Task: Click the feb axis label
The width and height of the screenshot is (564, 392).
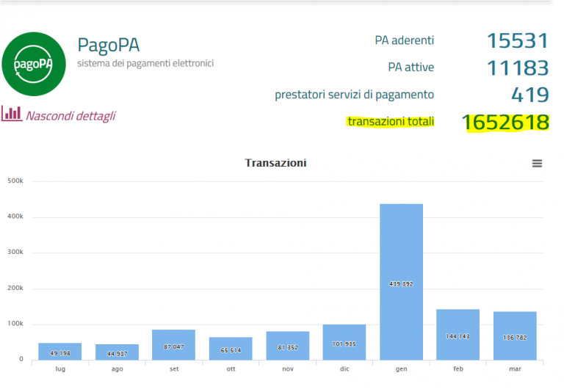Action: [x=458, y=369]
